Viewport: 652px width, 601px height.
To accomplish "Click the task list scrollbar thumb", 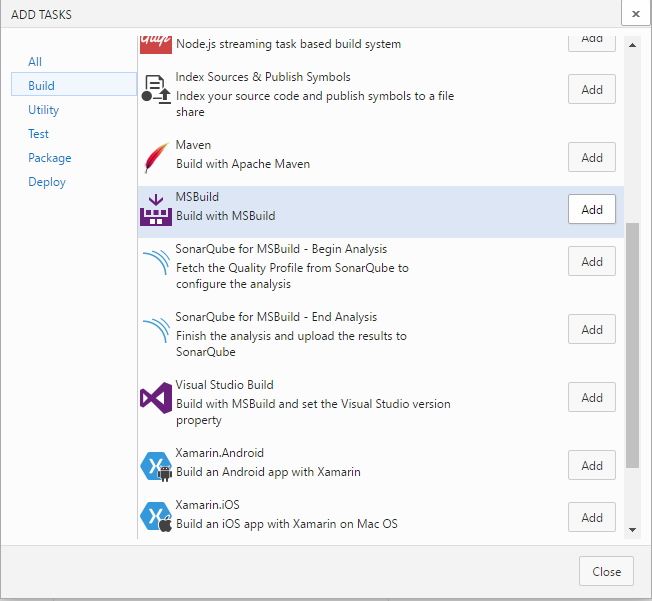I will click(x=632, y=345).
